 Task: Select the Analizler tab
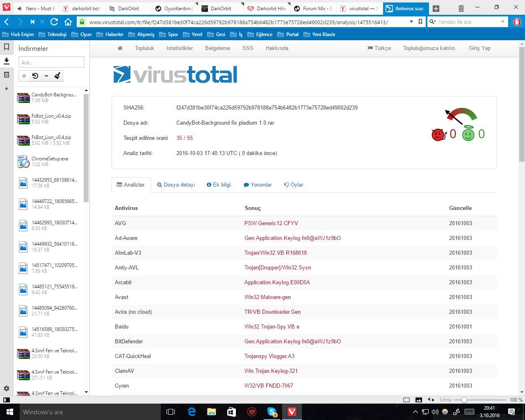(x=131, y=185)
